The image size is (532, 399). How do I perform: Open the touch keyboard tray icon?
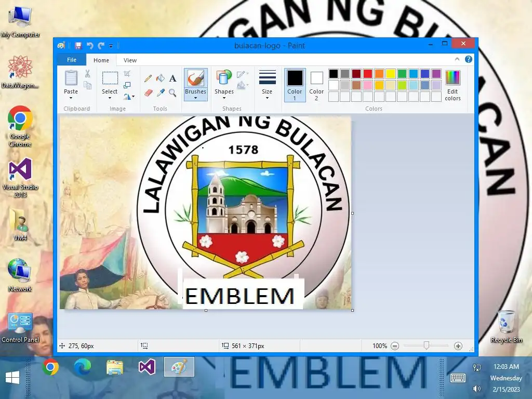tap(458, 378)
